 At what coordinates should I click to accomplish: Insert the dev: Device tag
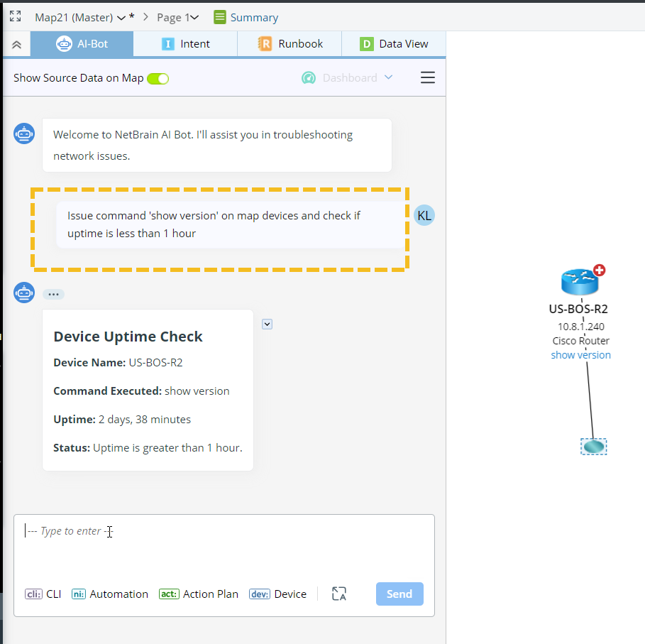277,594
